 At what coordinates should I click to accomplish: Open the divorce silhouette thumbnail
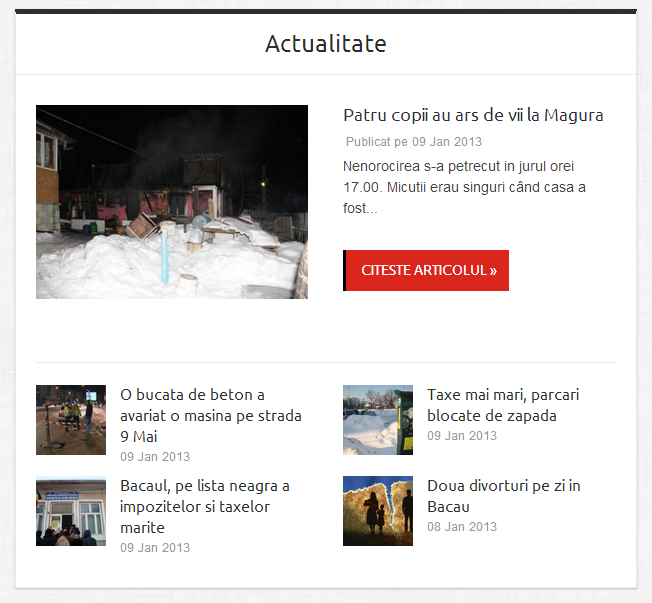tap(377, 511)
